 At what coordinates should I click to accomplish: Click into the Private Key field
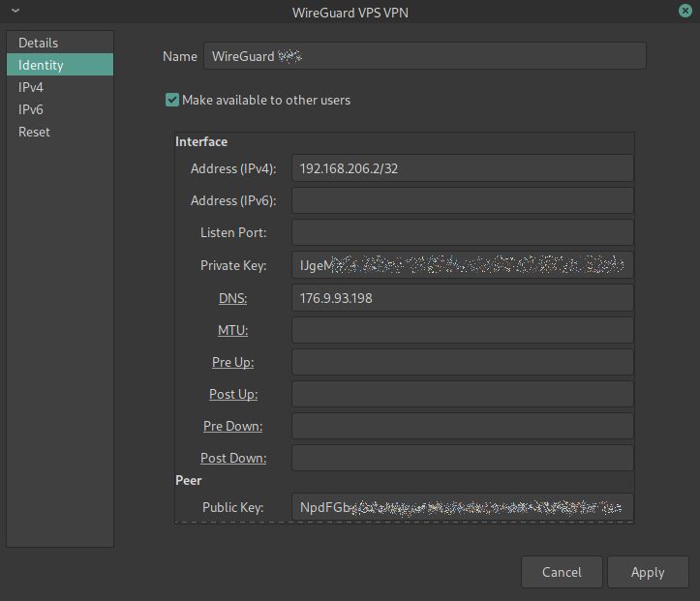pyautogui.click(x=463, y=265)
